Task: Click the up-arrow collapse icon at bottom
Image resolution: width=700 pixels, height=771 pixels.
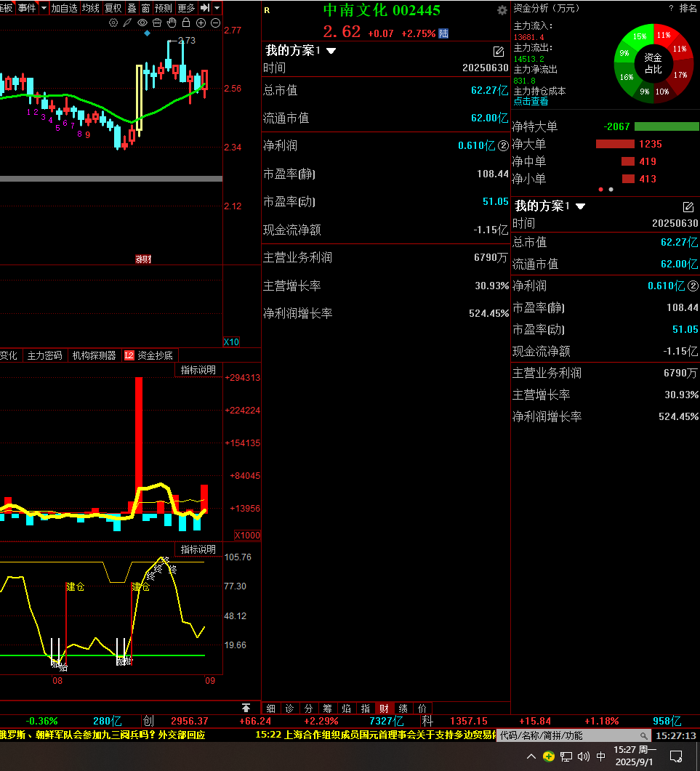Action: pos(246,708)
